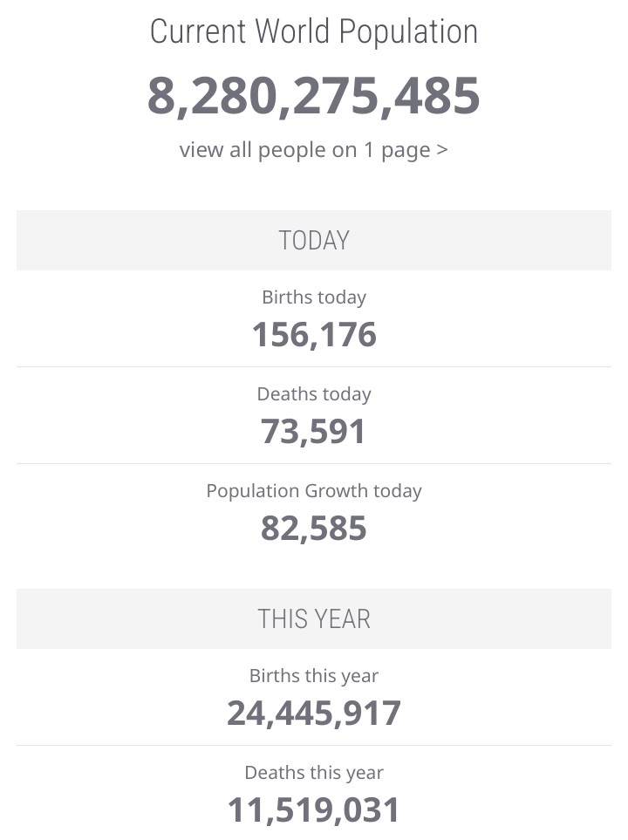Click the divider line under deaths today count
The width and height of the screenshot is (628, 840).
(314, 463)
